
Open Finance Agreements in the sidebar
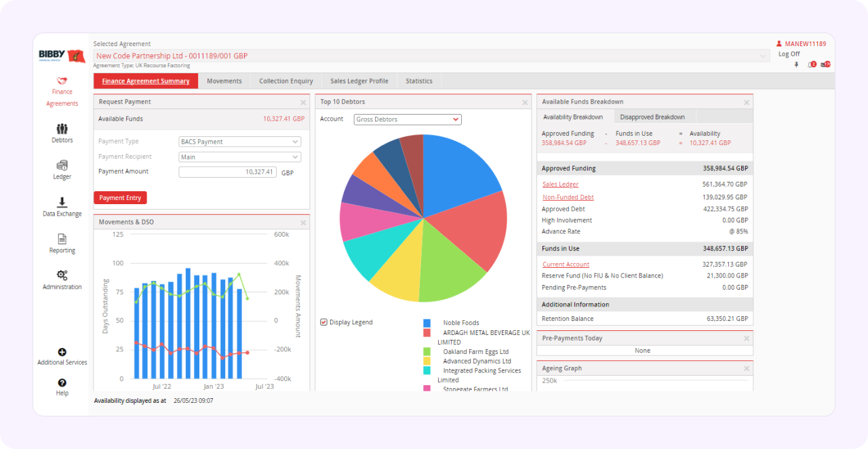pos(62,92)
